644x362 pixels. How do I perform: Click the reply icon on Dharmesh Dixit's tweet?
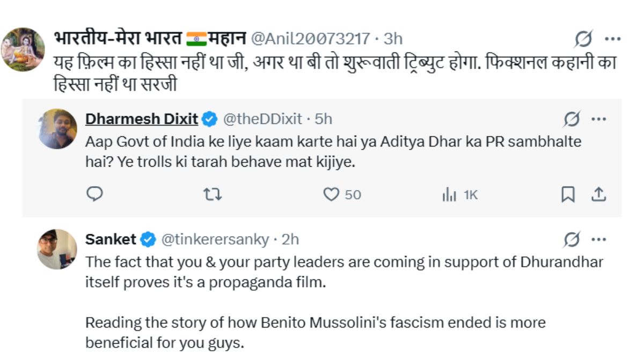coord(94,194)
